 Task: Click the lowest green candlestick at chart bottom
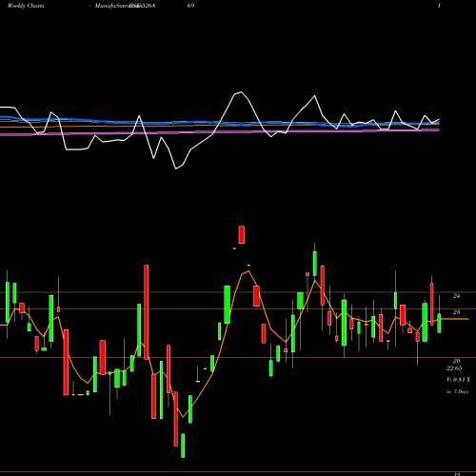click(183, 446)
